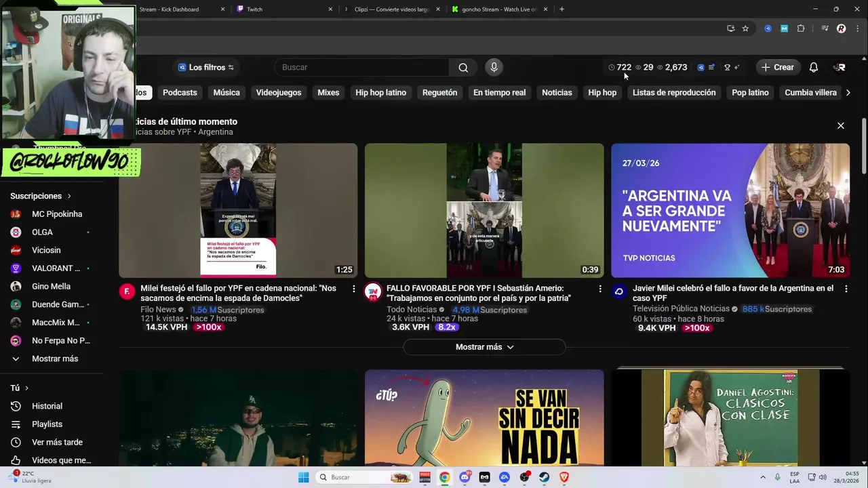Open Todo Noticias channel avatar
This screenshot has height=488, width=868.
[372, 291]
